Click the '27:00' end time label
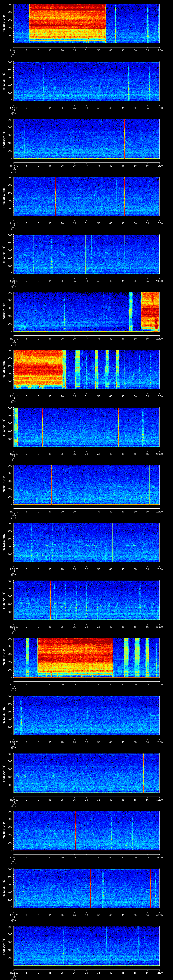 159,627
